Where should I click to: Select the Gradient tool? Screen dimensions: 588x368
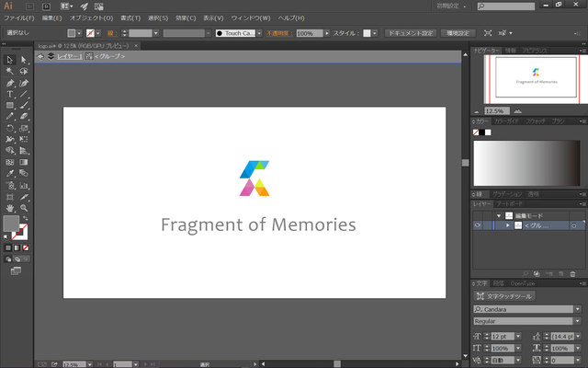click(24, 162)
